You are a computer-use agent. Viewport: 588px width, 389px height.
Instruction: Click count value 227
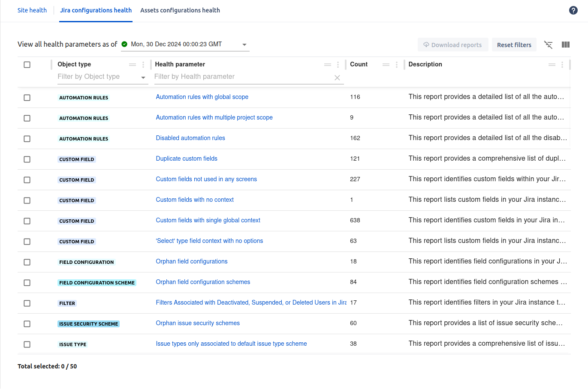(x=355, y=179)
